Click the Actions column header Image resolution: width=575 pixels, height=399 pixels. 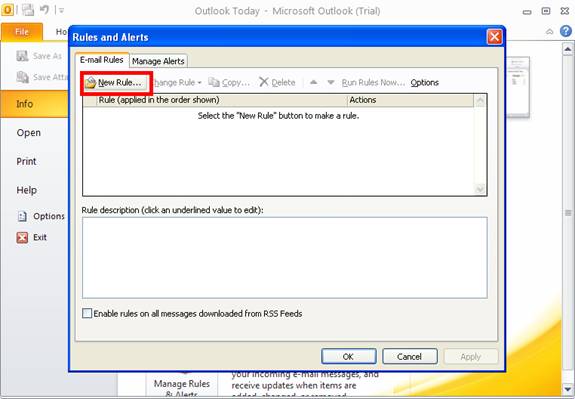pos(410,100)
